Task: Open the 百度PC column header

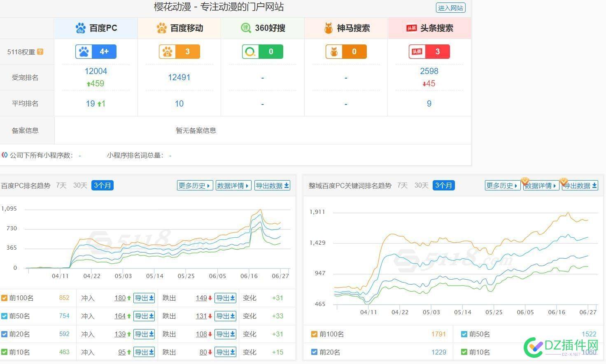Action: [x=96, y=28]
